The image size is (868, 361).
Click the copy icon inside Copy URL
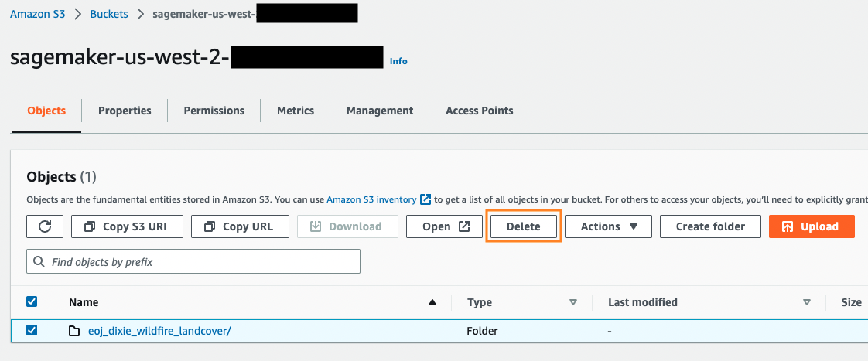pos(210,226)
